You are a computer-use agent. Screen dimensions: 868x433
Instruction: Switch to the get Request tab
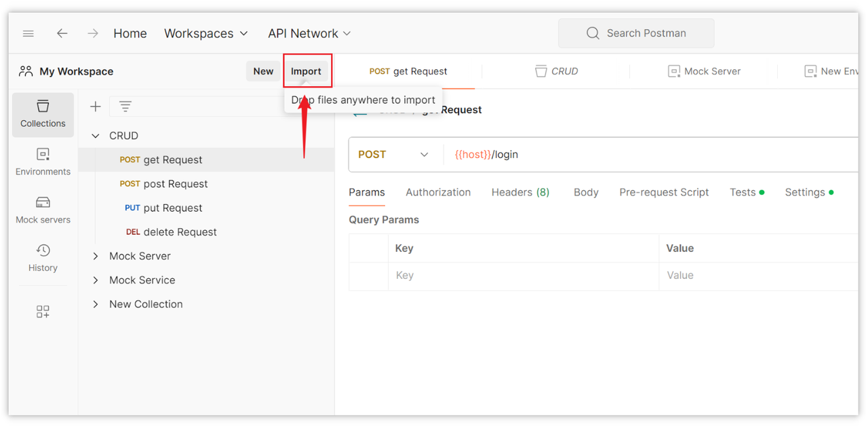pos(408,71)
